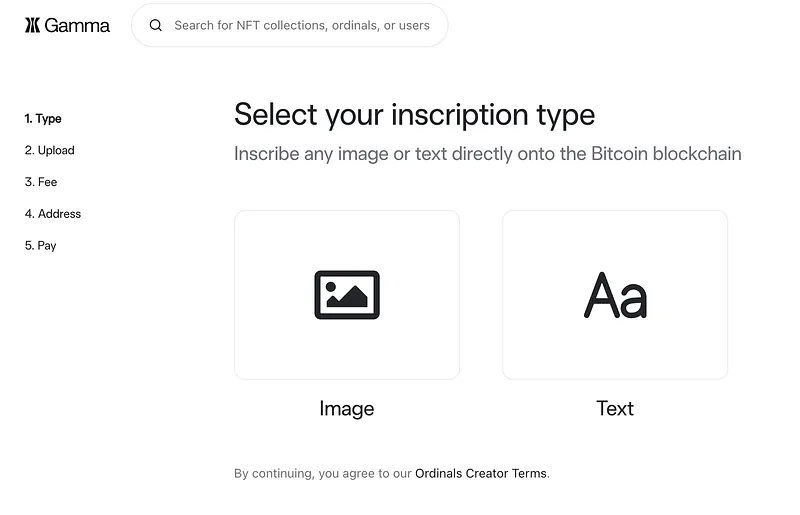Click the Gamma logo icon

[x=32, y=25]
